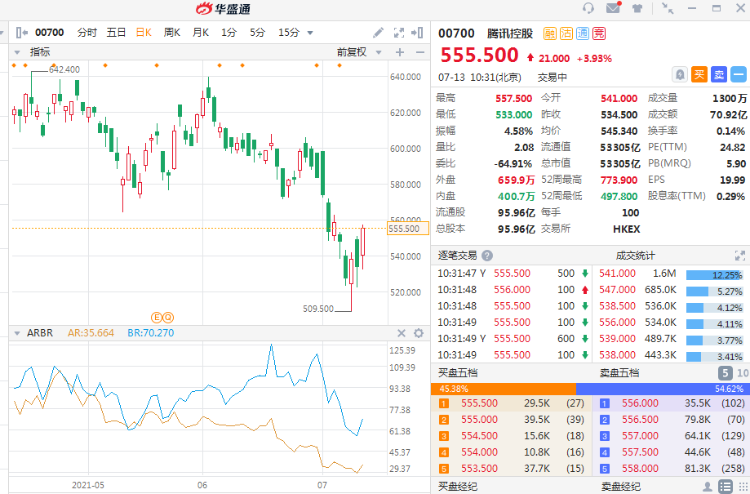The height and width of the screenshot is (494, 750).
Task: Click the 成交统计 statistics header
Action: pyautogui.click(x=635, y=256)
